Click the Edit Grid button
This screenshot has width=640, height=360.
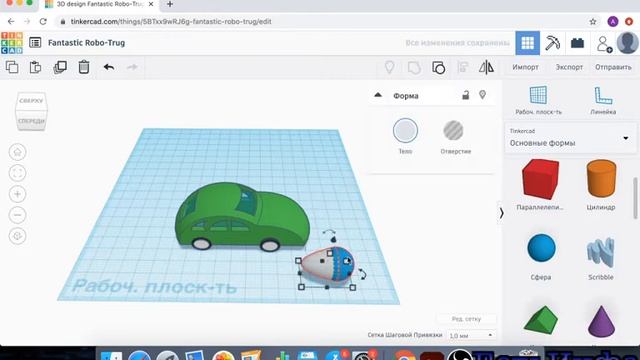(467, 319)
